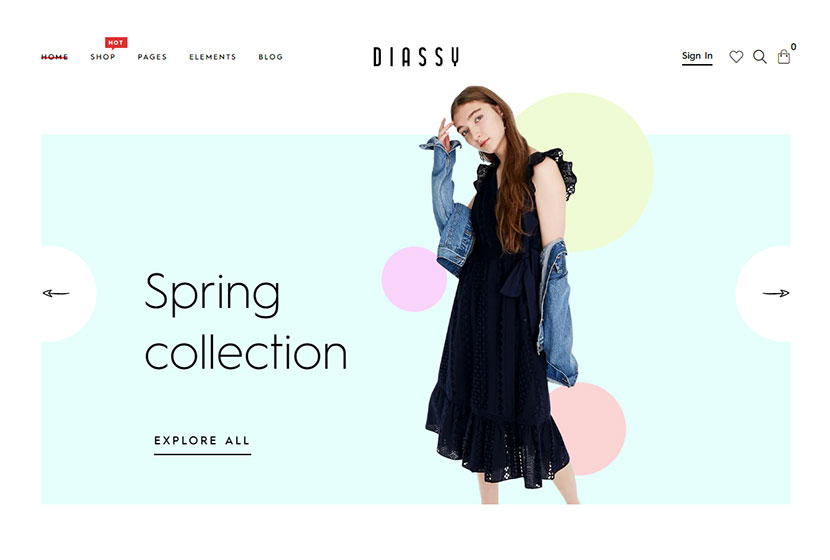Open the Home menu item
Viewport: 830px width, 560px height.
55,57
